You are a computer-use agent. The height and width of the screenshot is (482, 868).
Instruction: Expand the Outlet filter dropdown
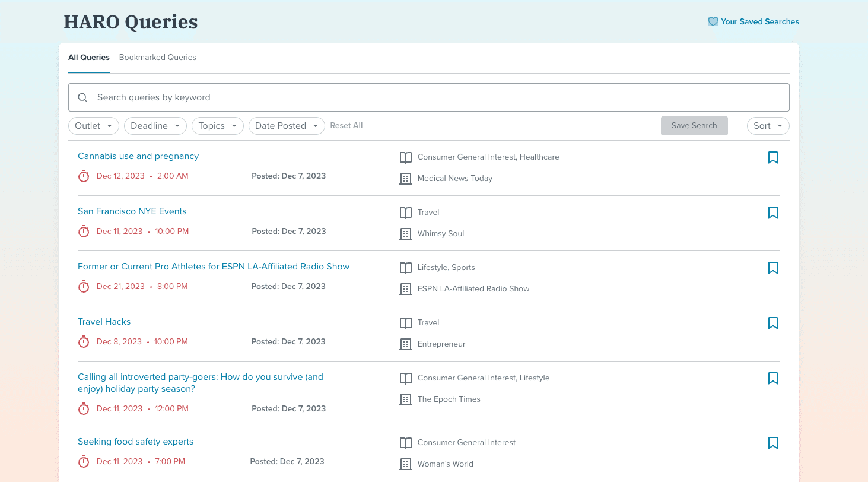pyautogui.click(x=94, y=126)
